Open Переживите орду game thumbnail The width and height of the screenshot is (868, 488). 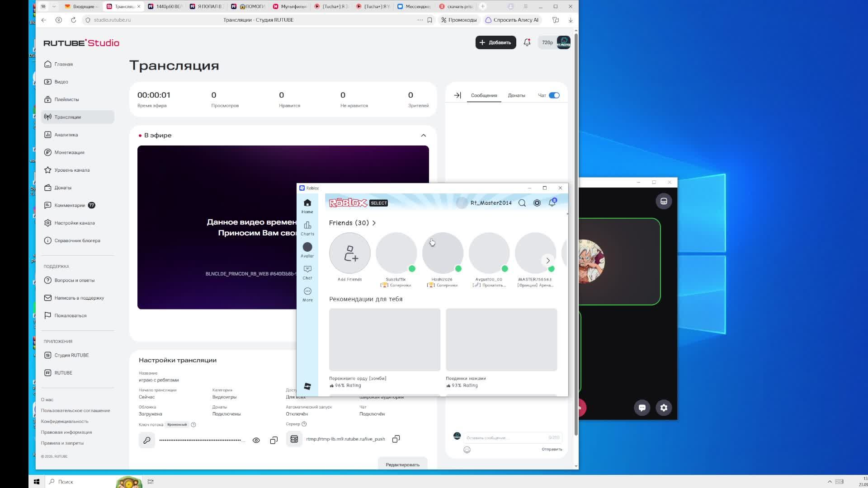[x=385, y=340]
